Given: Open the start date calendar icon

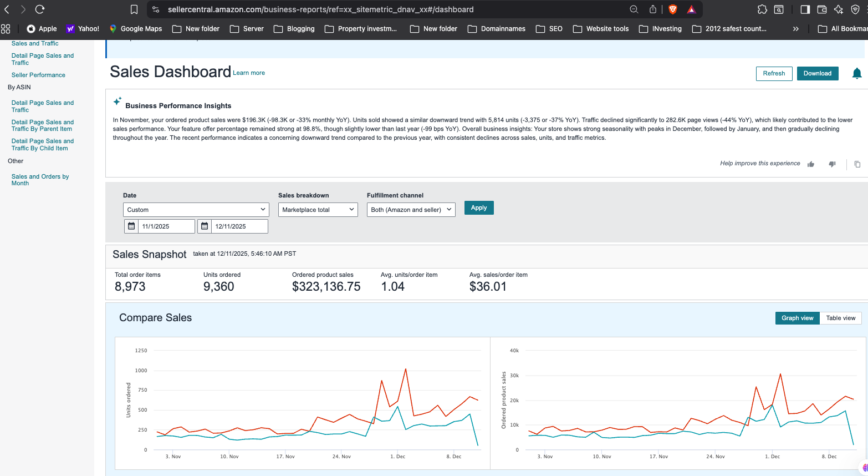Looking at the screenshot, I should click(131, 226).
